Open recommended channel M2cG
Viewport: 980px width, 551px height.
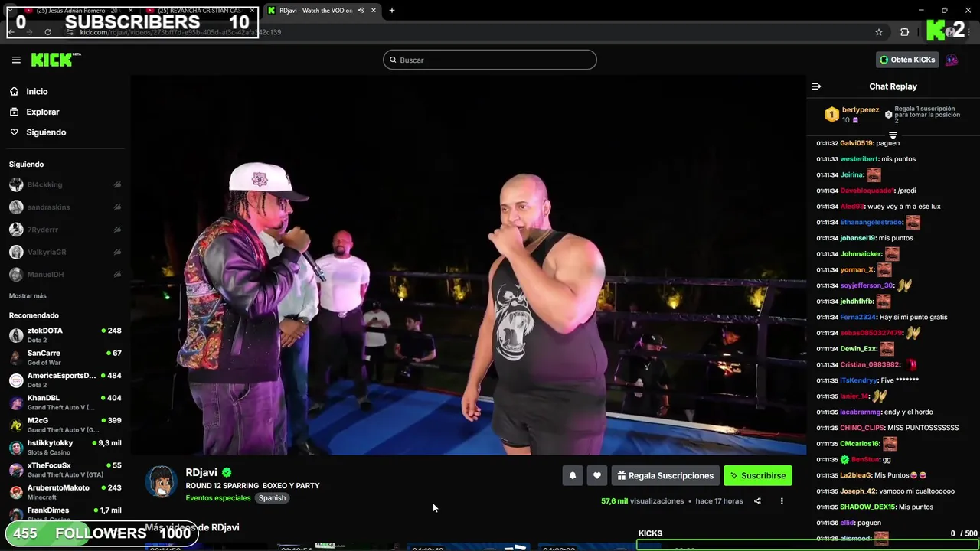tap(65, 424)
